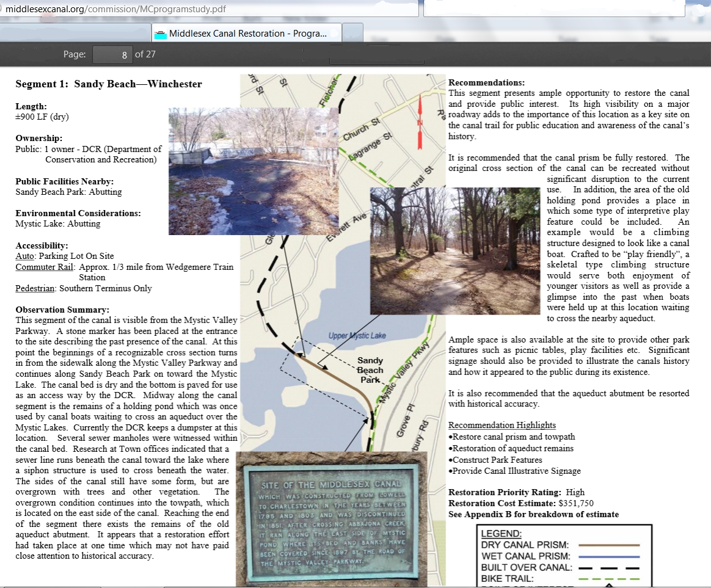Click bullet 'Provide Canal Illustrative Signage'

point(515,471)
